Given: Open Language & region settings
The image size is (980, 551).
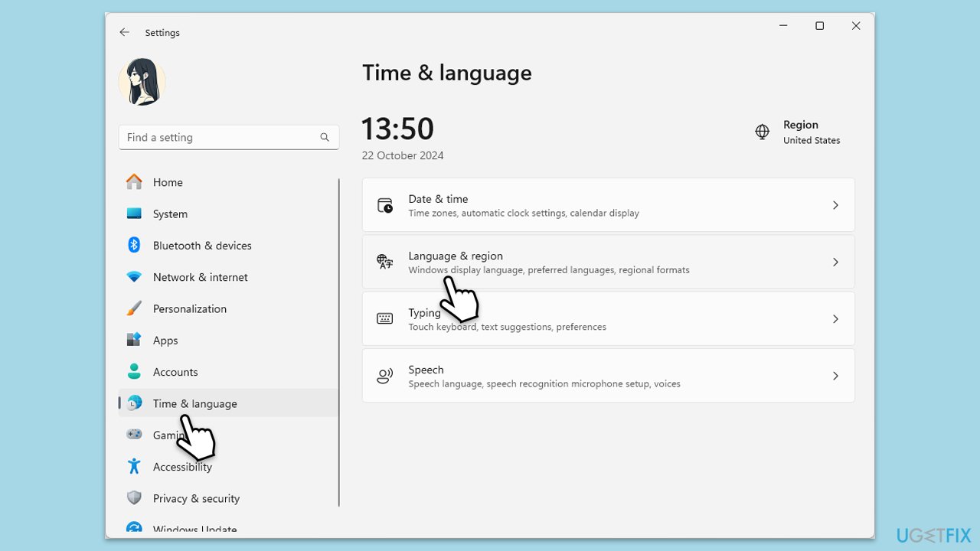Looking at the screenshot, I should [x=609, y=262].
